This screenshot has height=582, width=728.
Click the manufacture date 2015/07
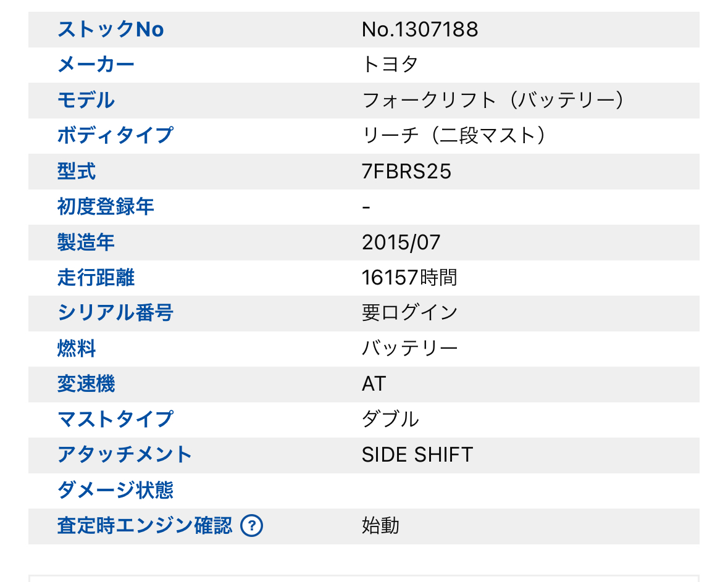pyautogui.click(x=401, y=243)
